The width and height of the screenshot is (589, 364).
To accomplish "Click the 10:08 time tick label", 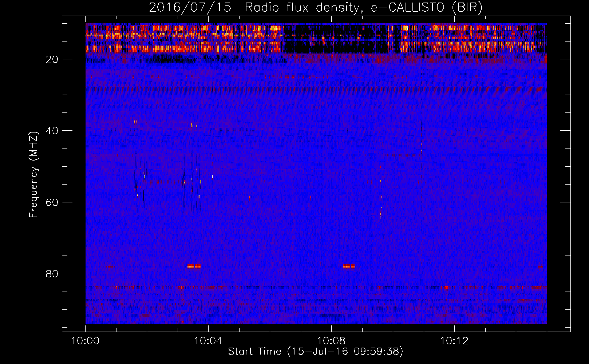I will 331,341.
